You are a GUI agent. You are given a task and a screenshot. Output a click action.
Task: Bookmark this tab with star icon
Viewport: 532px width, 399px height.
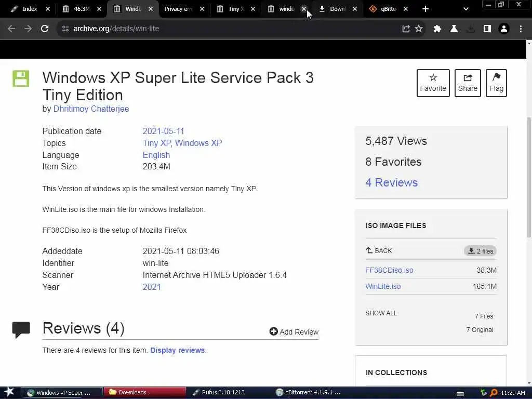tap(419, 29)
